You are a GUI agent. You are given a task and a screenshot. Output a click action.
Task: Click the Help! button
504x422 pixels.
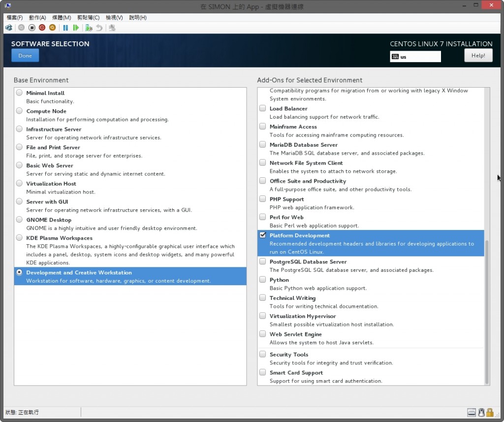pos(478,55)
